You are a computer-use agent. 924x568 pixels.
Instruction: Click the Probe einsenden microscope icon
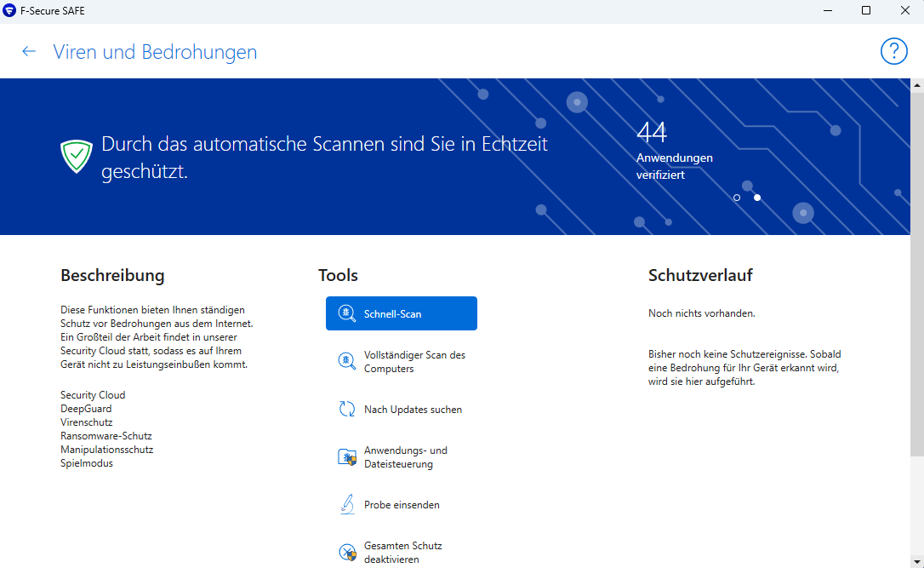coord(347,504)
